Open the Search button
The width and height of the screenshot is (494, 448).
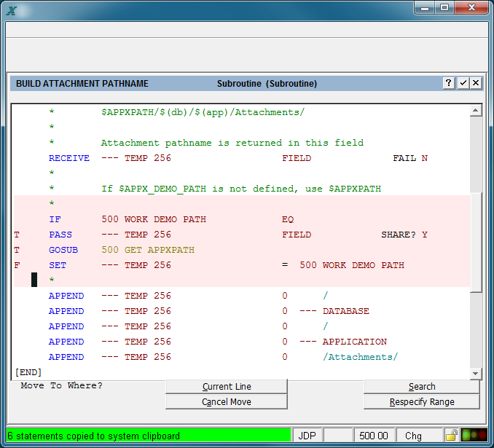422,386
